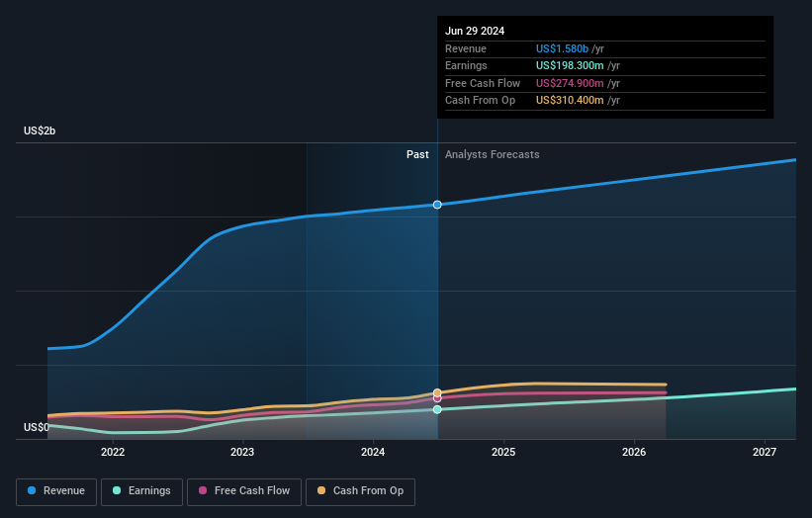Select the teal Earnings data point marker

point(437,409)
